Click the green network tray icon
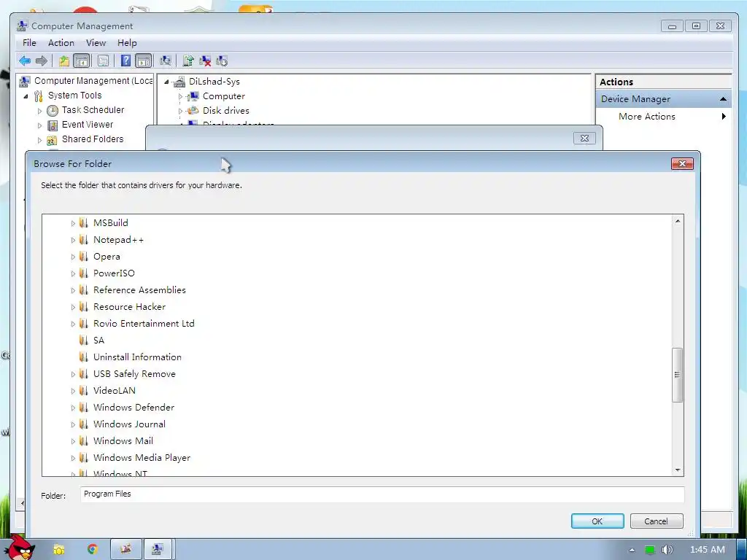This screenshot has height=560, width=747. [x=649, y=550]
